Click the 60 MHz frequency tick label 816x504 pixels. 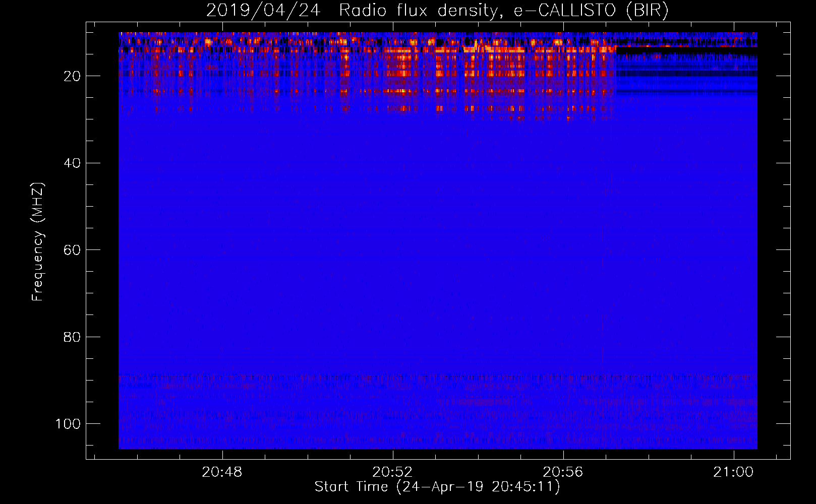coord(72,250)
